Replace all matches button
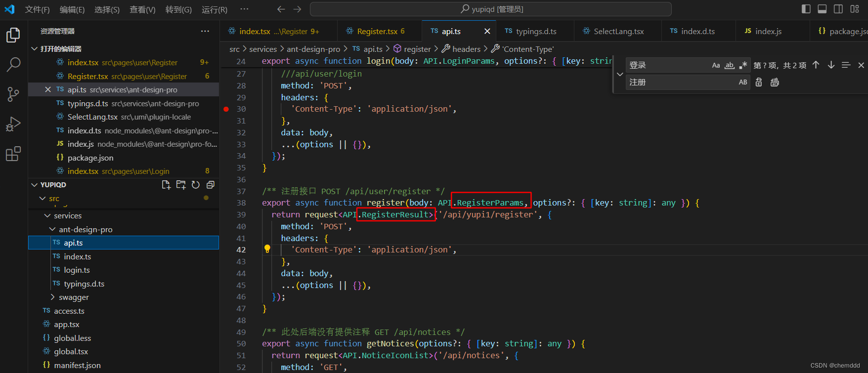 coord(775,82)
